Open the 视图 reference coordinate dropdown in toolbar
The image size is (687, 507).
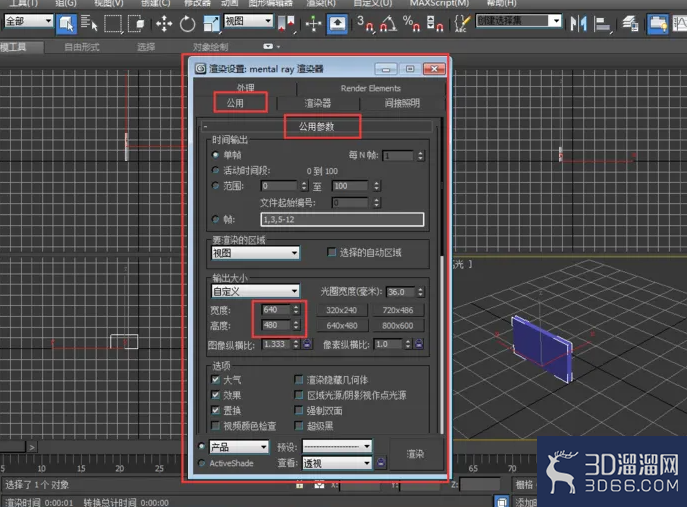click(248, 21)
